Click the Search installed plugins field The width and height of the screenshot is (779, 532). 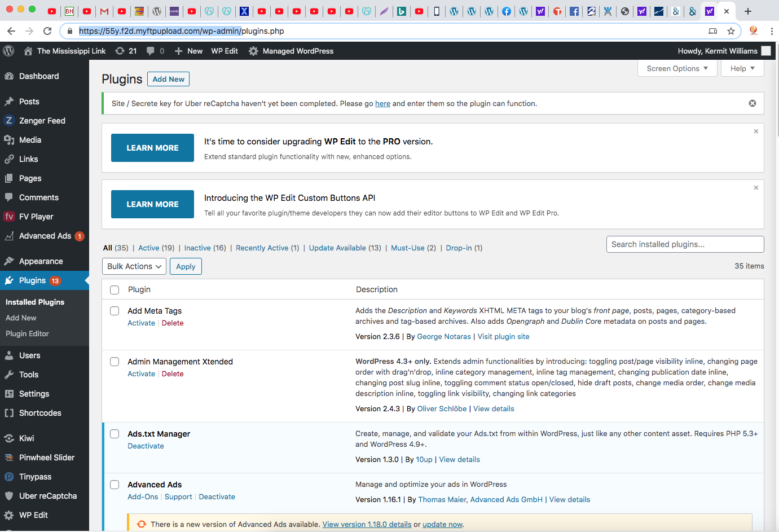click(x=685, y=244)
